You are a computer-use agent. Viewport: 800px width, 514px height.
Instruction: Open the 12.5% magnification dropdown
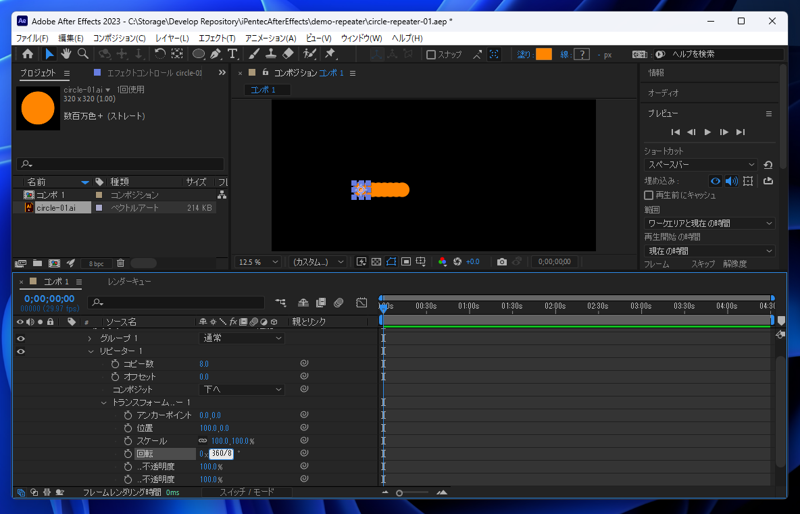(x=258, y=262)
